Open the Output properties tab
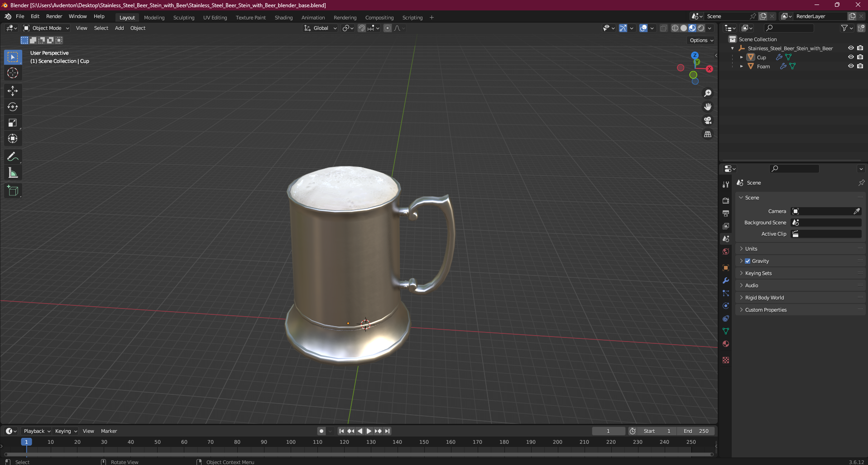The width and height of the screenshot is (868, 465). click(x=726, y=213)
